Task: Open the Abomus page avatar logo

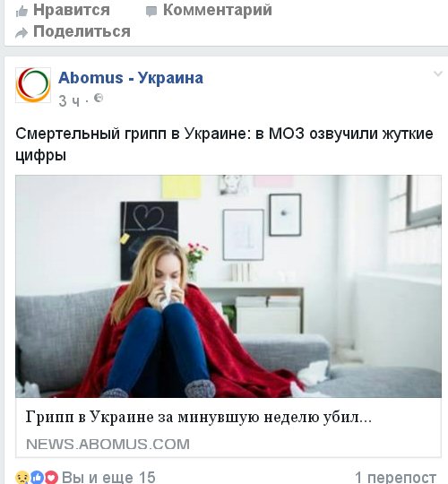Action: pos(33,85)
